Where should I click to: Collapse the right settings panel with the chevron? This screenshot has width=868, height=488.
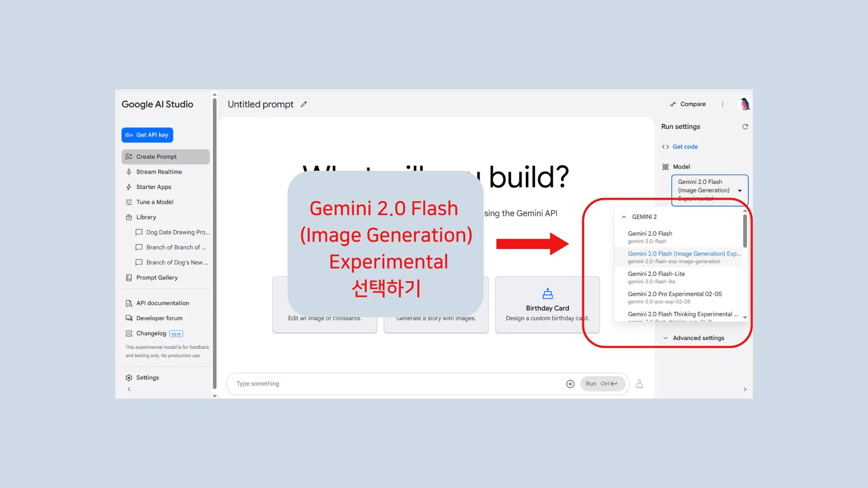(x=745, y=389)
